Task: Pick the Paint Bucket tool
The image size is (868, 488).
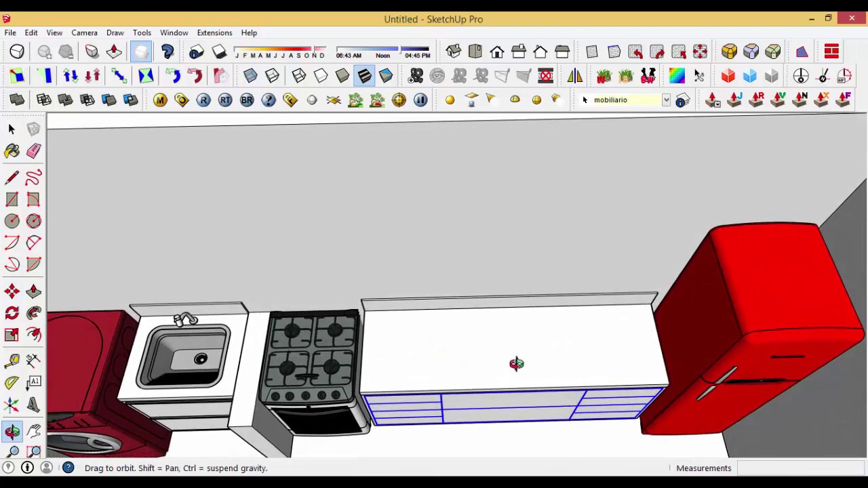Action: [12, 150]
